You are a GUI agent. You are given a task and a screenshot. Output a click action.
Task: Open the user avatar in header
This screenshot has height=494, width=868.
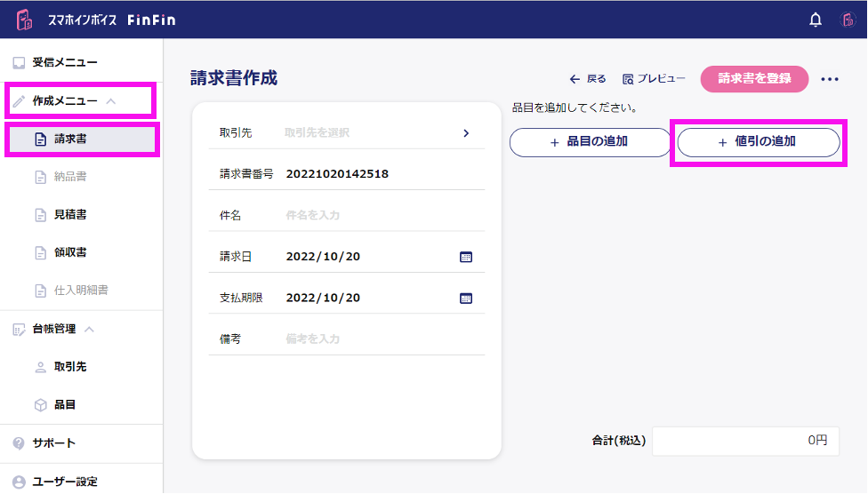click(848, 20)
